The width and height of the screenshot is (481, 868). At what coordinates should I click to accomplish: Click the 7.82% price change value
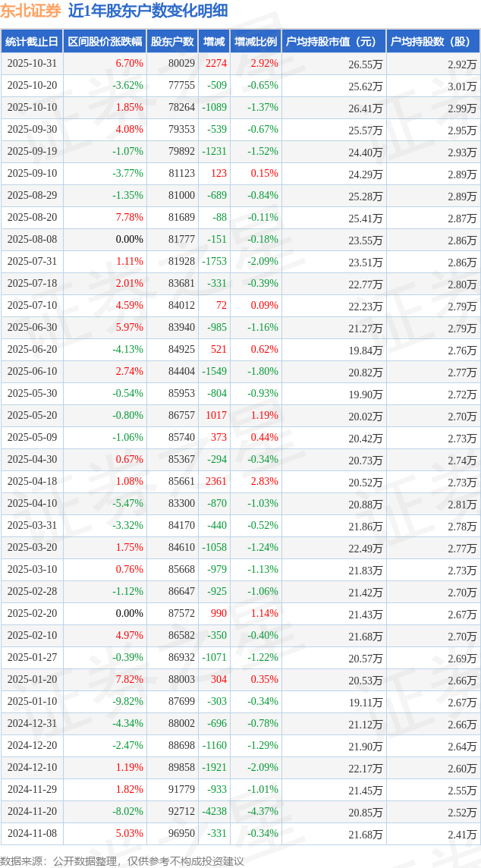coord(129,680)
